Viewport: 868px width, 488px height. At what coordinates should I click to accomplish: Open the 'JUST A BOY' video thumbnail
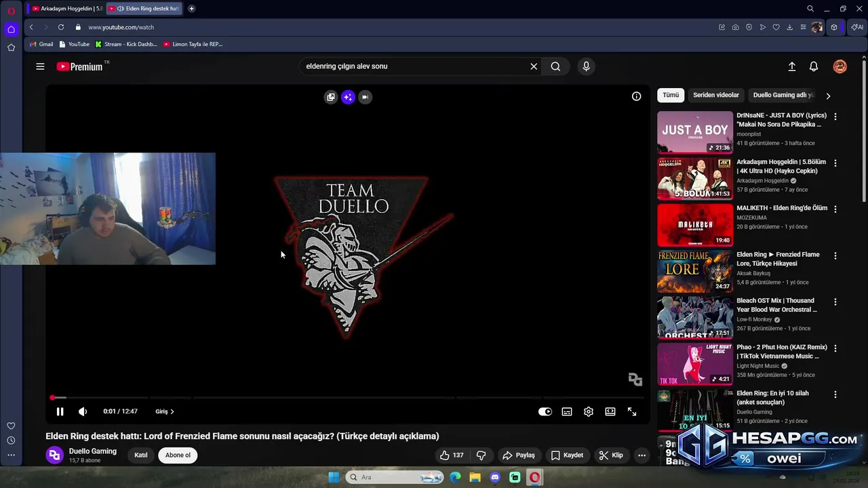tap(695, 132)
